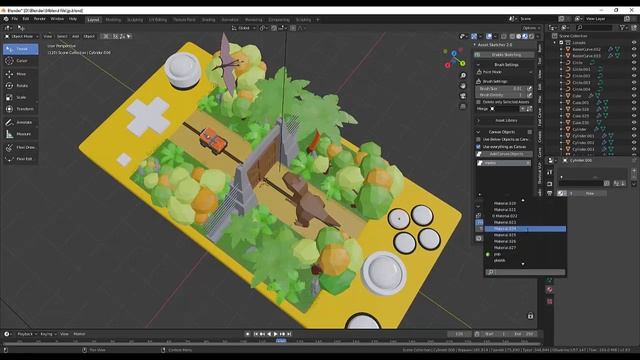Toggle Scene Collection top eye icon
640x360 pixels.
[x=634, y=42]
